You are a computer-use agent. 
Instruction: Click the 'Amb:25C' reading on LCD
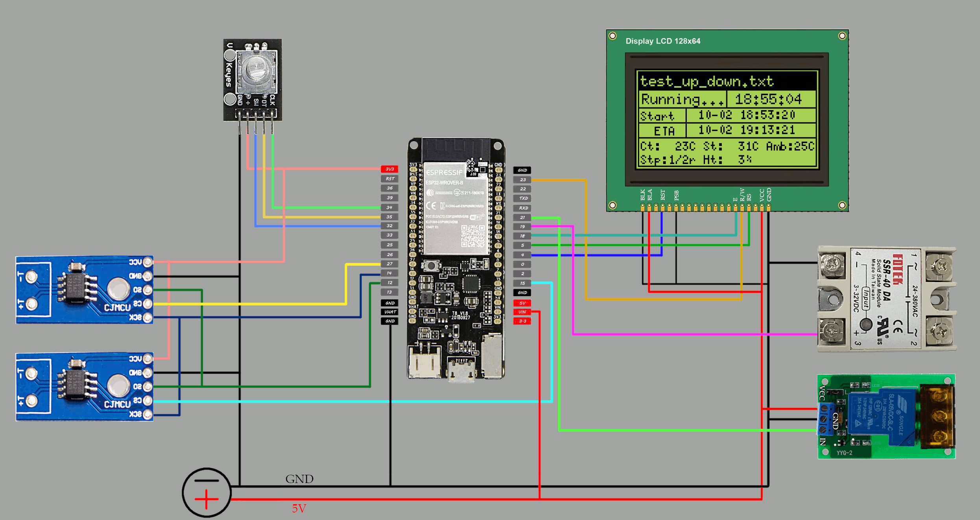[790, 146]
